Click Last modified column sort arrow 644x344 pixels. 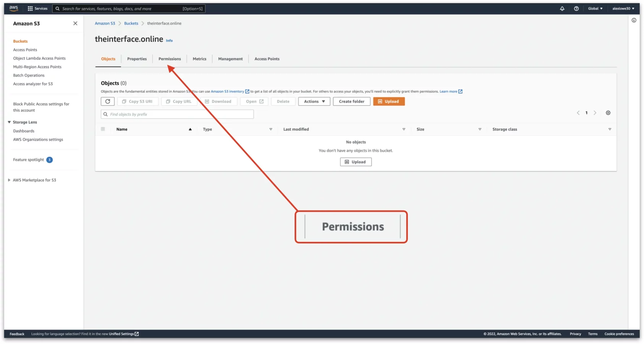coord(404,129)
